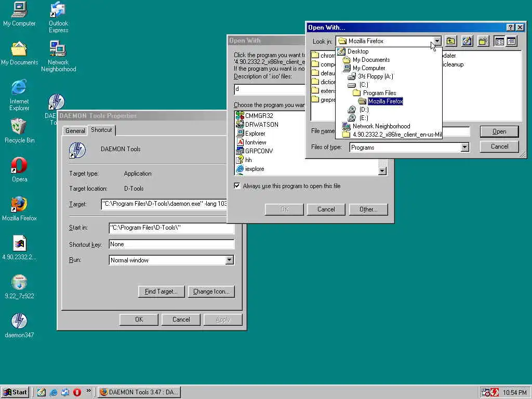The image size is (532, 399).
Task: Expand quick launch overflow chevron
Action: coord(88,391)
